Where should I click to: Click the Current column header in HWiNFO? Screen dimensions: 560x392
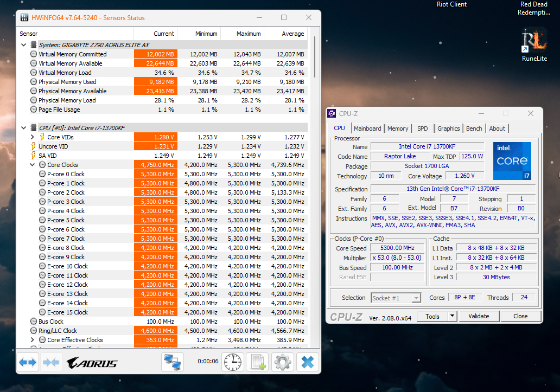155,34
